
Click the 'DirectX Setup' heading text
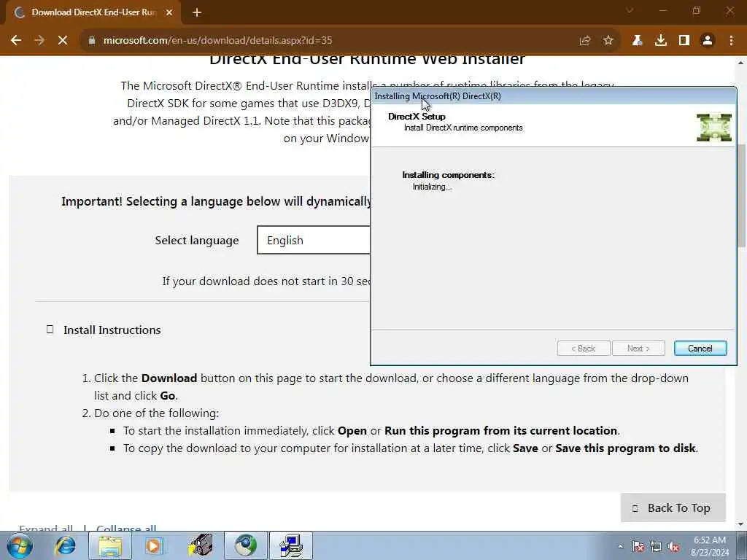(417, 116)
